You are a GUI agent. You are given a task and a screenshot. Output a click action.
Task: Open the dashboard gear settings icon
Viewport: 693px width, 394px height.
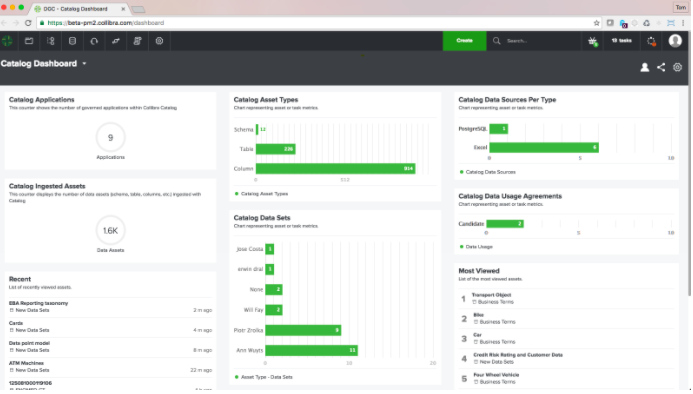tap(678, 67)
